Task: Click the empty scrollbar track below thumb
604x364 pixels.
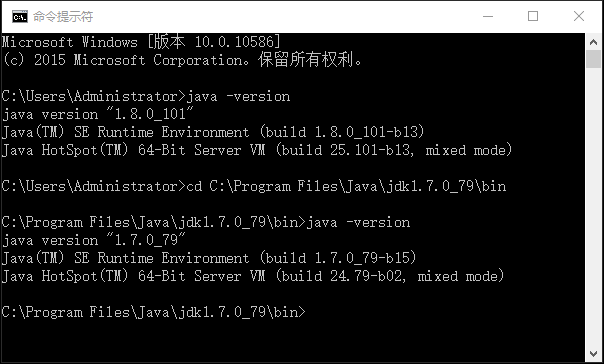Action: 593,207
